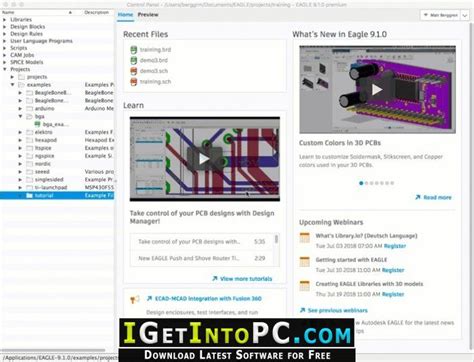Expand the Scripts tree node
The image size is (474, 362).
4,48
